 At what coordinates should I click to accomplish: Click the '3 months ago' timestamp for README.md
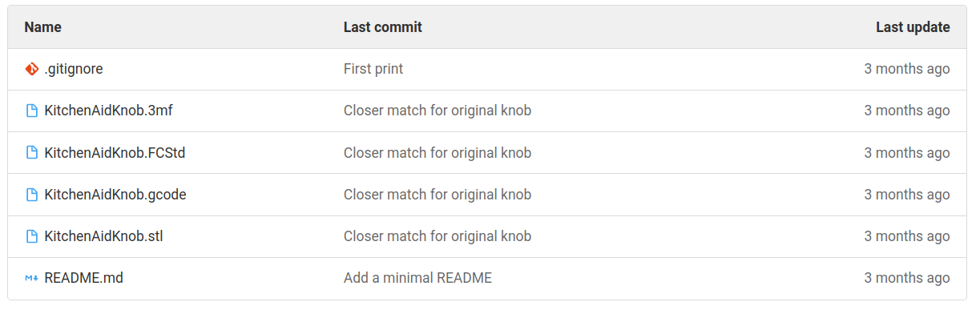click(907, 278)
